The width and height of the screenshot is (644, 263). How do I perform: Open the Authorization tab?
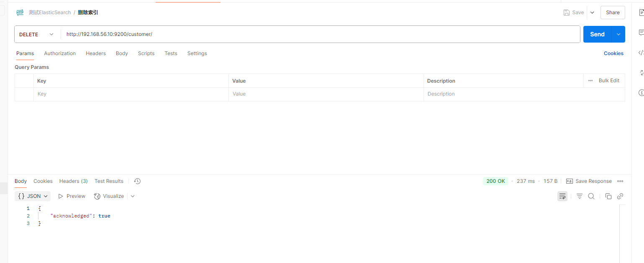60,53
